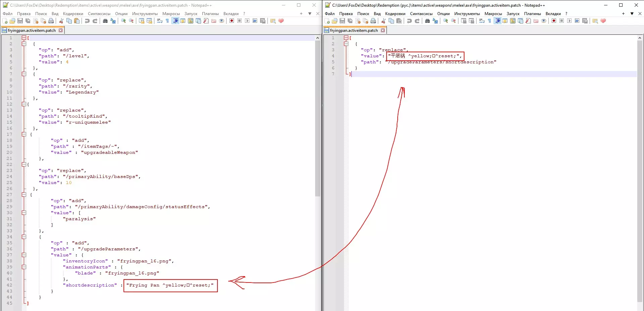Toggle word wrap in Redemption (pyc.) window
This screenshot has width=644, height=311.
482,21
